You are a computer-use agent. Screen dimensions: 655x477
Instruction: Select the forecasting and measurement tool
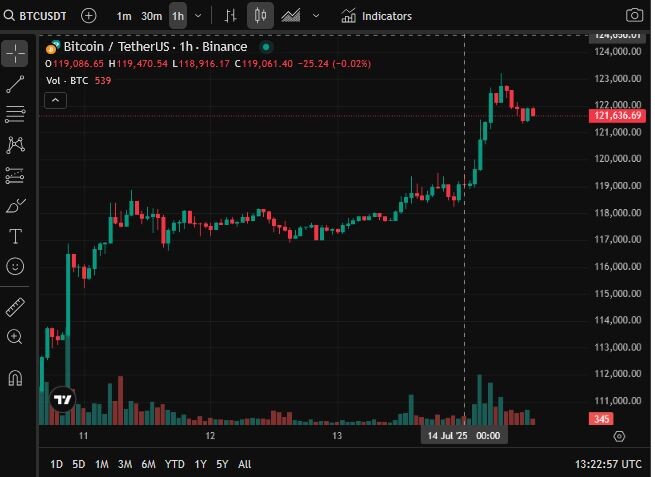[15, 175]
